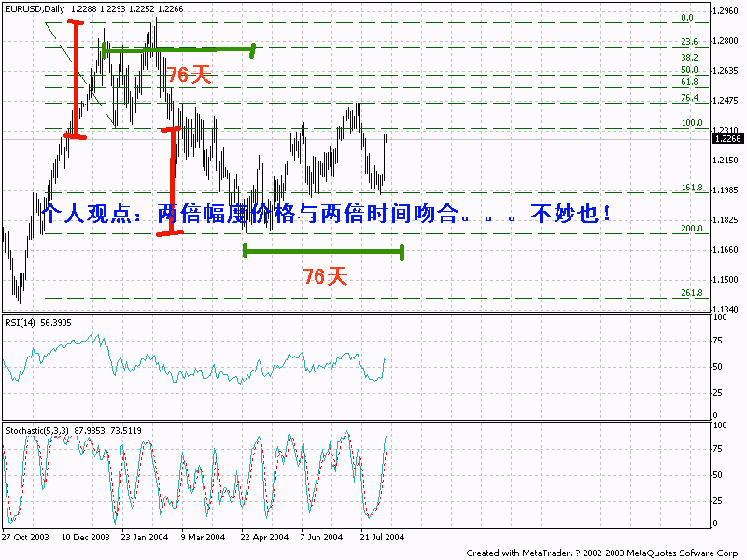Click the Stochastic(5,3,3) indicator label

pyautogui.click(x=74, y=430)
